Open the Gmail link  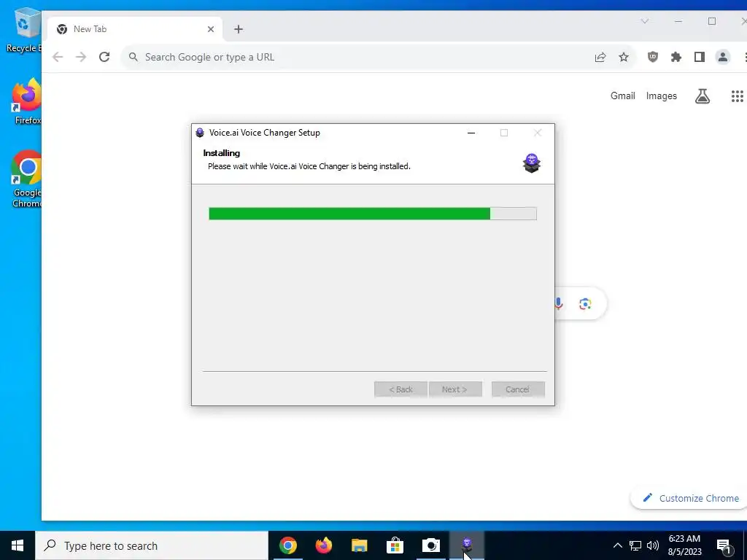623,96
